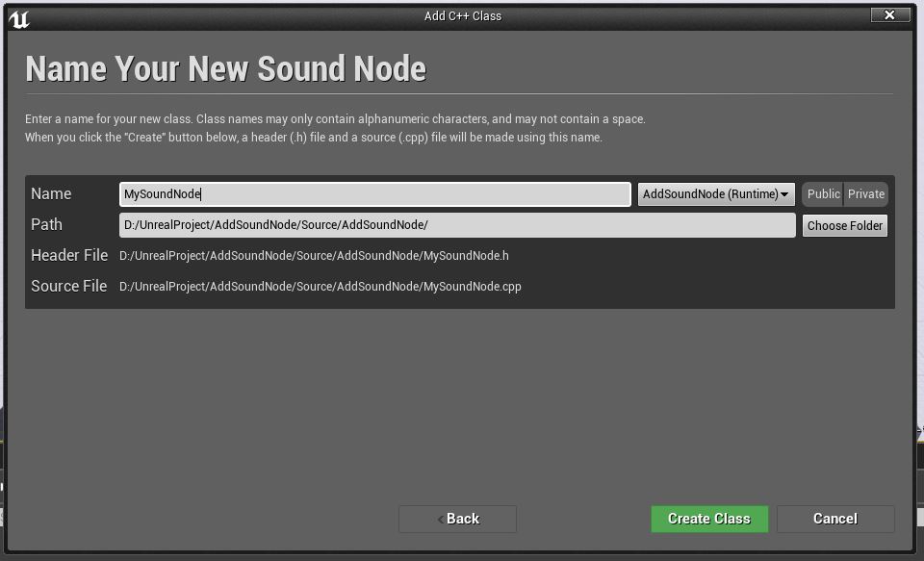Image resolution: width=924 pixels, height=561 pixels.
Task: Click the Choose Folder button
Action: click(844, 226)
